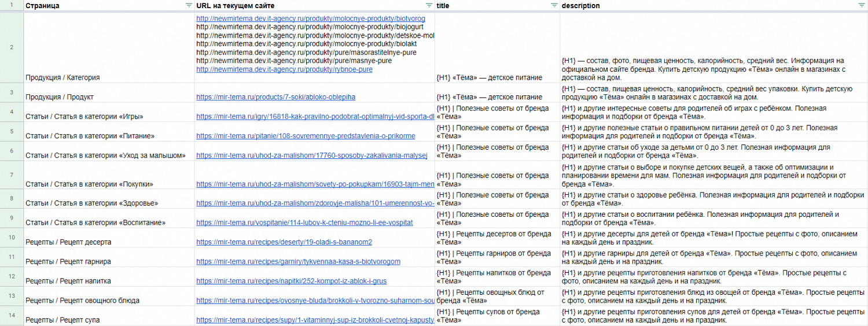This screenshot has height=326, width=868.
Task: Open the 17760-sposoby-zakalivania link
Action: tap(311, 156)
